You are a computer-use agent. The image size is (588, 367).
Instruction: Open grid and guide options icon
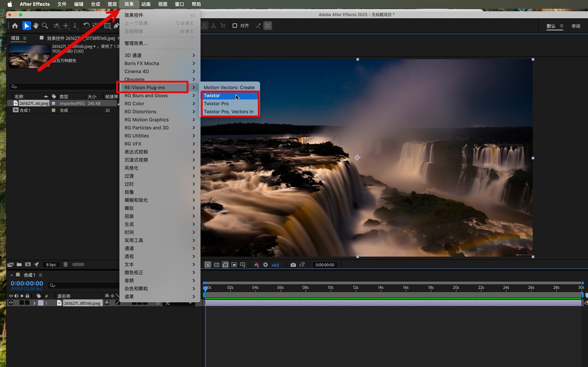pos(243,265)
